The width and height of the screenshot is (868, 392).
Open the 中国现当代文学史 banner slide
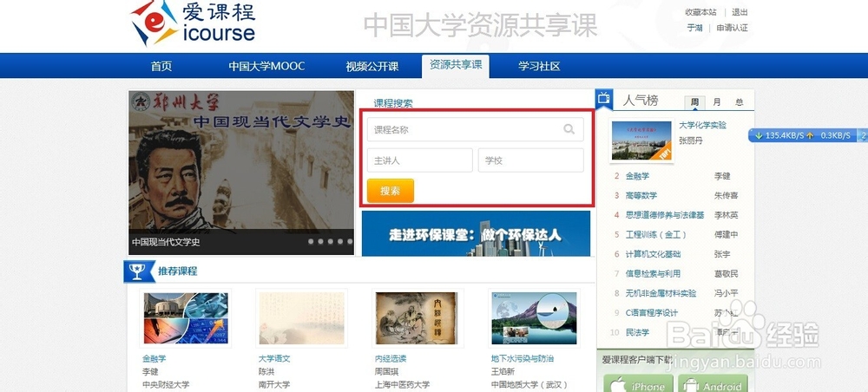point(241,173)
